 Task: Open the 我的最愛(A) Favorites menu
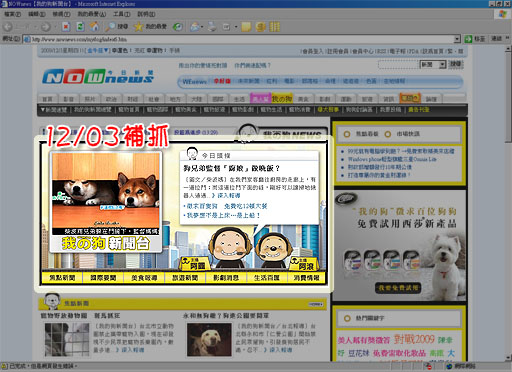91,14
